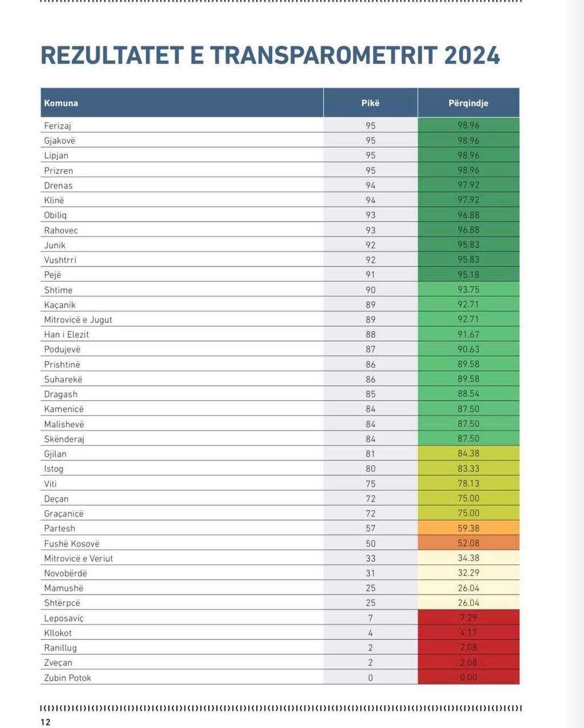Click the red 0.00 cell for Zubin Potok
The image size is (584, 728).
[468, 677]
